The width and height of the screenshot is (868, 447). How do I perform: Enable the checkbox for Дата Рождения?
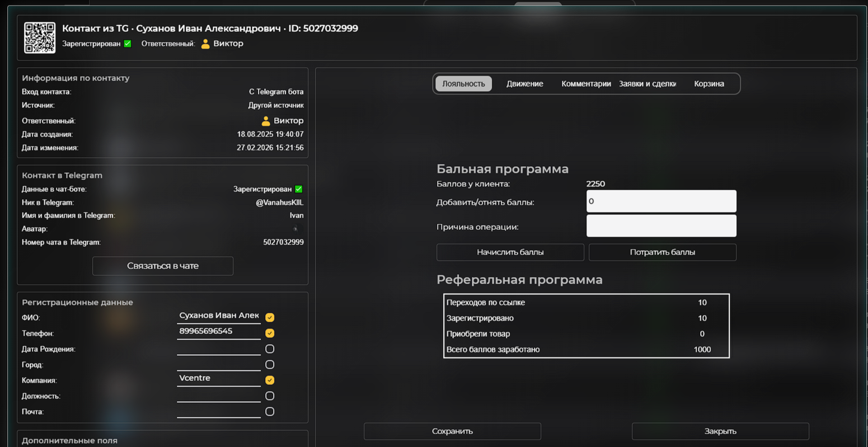point(270,349)
